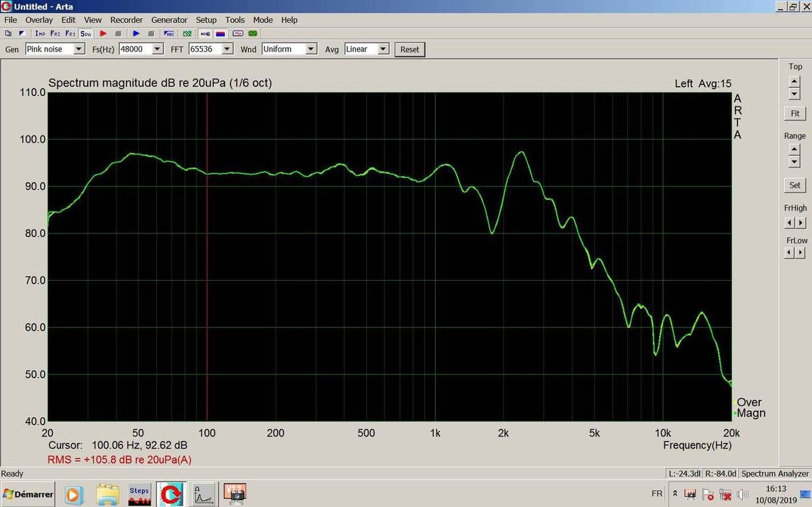Screen dimensions: 812x507
Task: Click the Reset button
Action: pyautogui.click(x=409, y=49)
